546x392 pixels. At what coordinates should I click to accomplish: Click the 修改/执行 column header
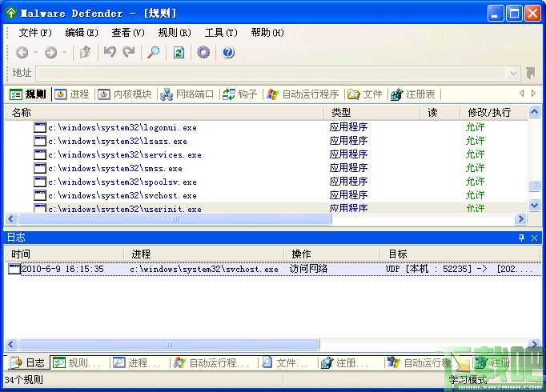pos(493,112)
